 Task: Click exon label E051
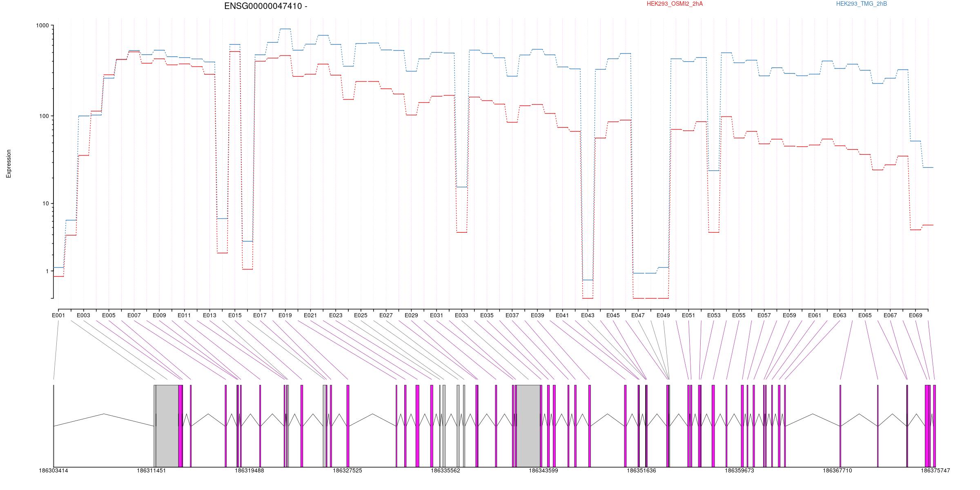pyautogui.click(x=688, y=315)
